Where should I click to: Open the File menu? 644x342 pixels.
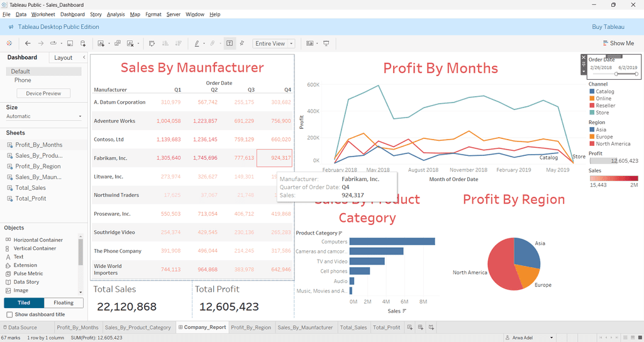pyautogui.click(x=6, y=14)
